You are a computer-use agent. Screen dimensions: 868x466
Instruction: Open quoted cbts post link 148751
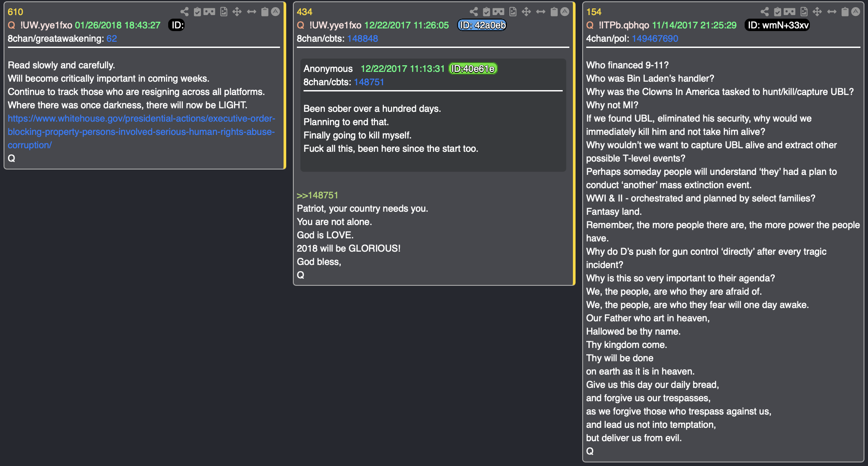click(x=369, y=82)
